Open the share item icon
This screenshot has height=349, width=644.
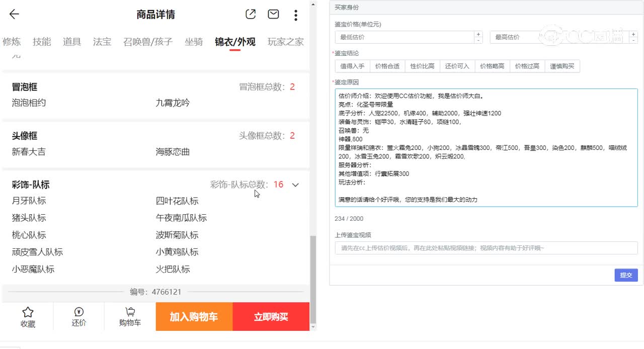pyautogui.click(x=250, y=14)
